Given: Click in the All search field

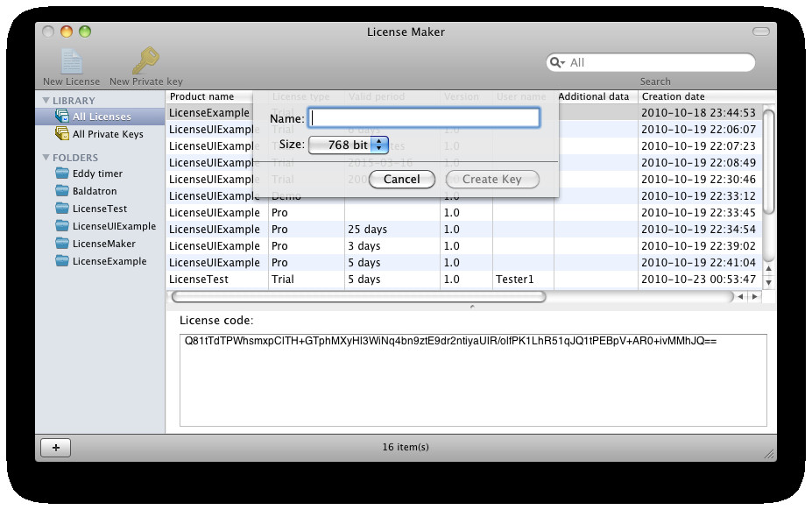Looking at the screenshot, I should point(651,63).
